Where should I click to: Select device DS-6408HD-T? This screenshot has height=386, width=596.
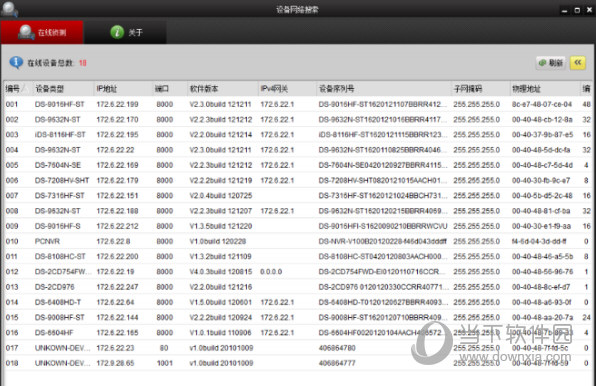tap(58, 302)
